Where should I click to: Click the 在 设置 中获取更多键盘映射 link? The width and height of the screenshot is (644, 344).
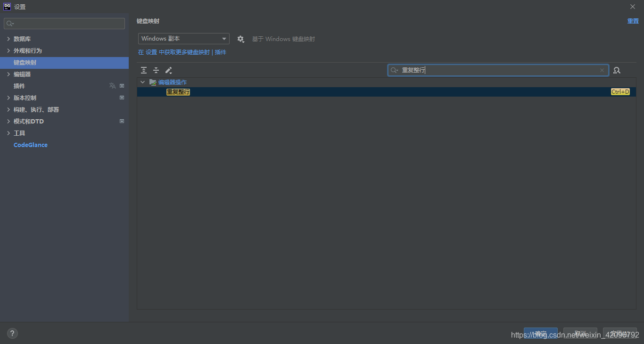click(174, 52)
